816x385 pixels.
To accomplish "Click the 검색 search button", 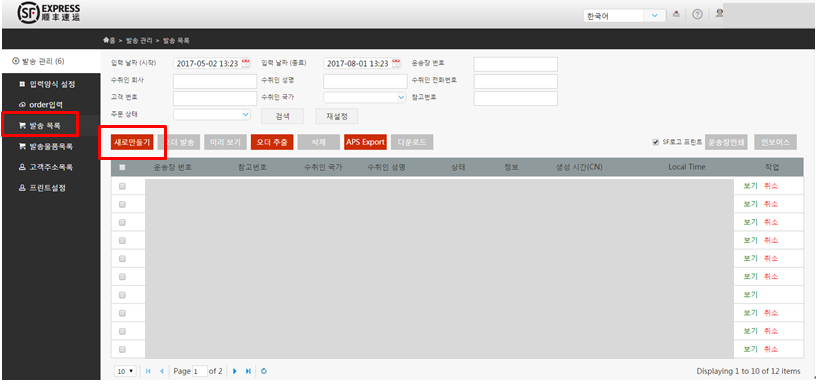I will coord(282,116).
